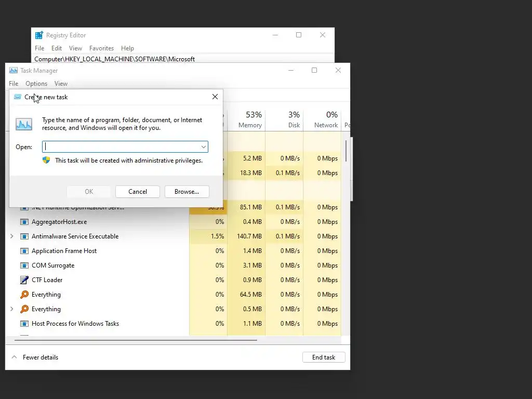Select the Application Frame Host name
This screenshot has width=532, height=399.
(64, 251)
